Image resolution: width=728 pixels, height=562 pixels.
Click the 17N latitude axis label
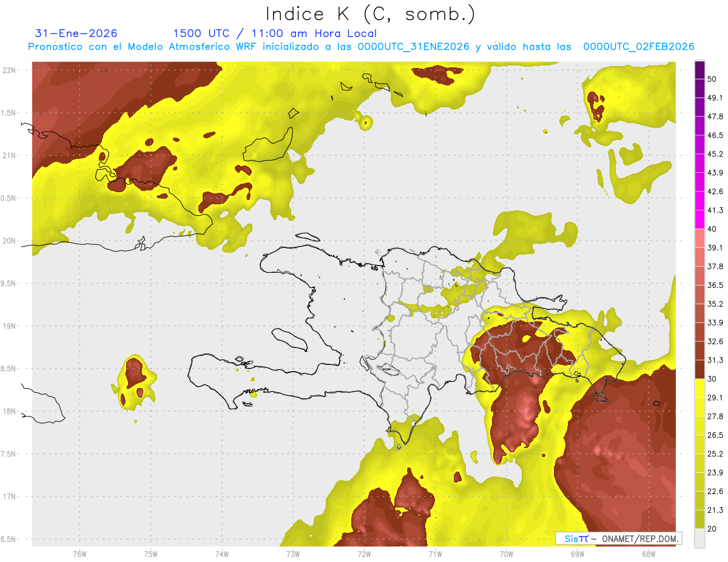(x=10, y=497)
